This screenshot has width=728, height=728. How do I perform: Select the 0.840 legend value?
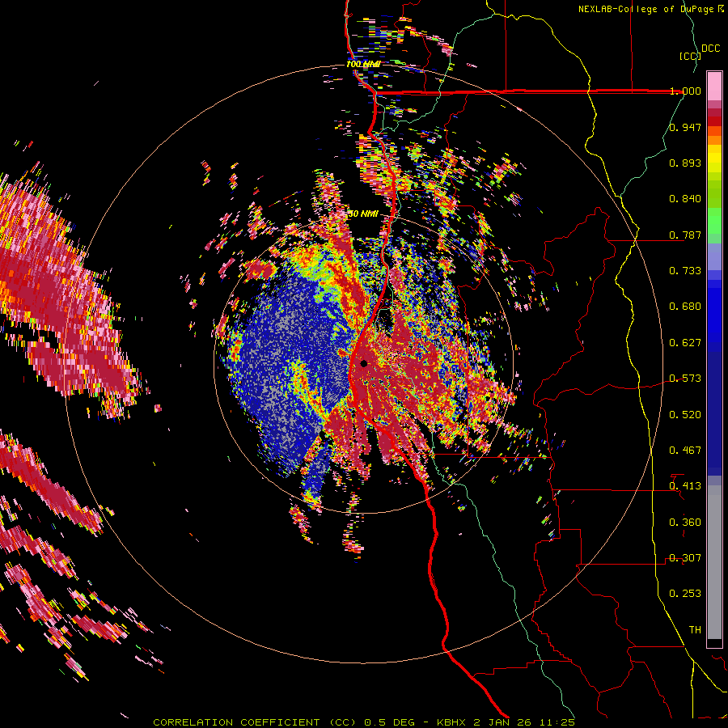coord(685,199)
